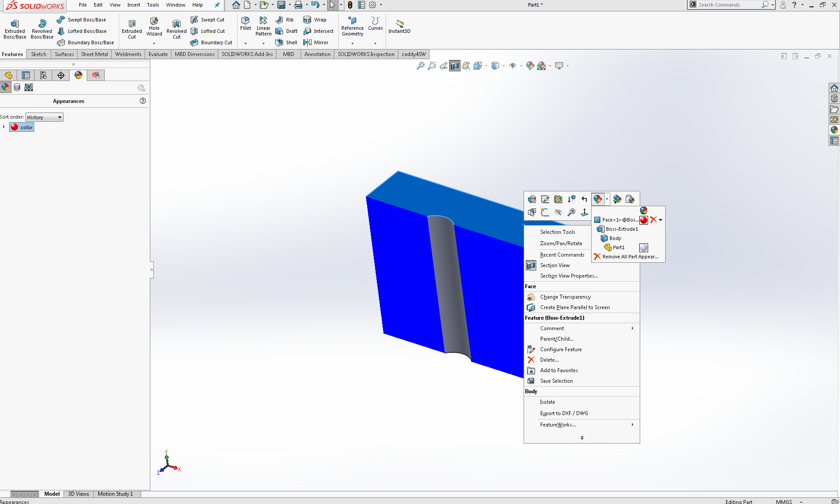Click Zoom to Selection in context toolbar
This screenshot has width=840, height=504.
click(571, 212)
